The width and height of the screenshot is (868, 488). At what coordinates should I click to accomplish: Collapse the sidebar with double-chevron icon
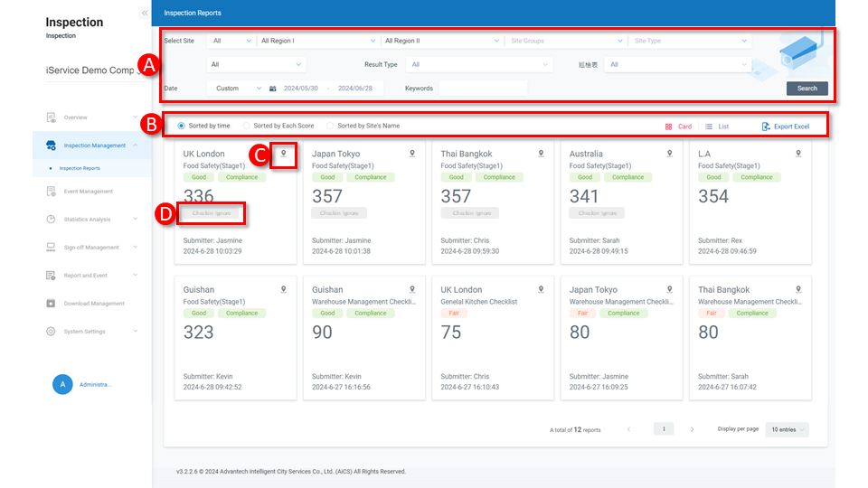145,13
